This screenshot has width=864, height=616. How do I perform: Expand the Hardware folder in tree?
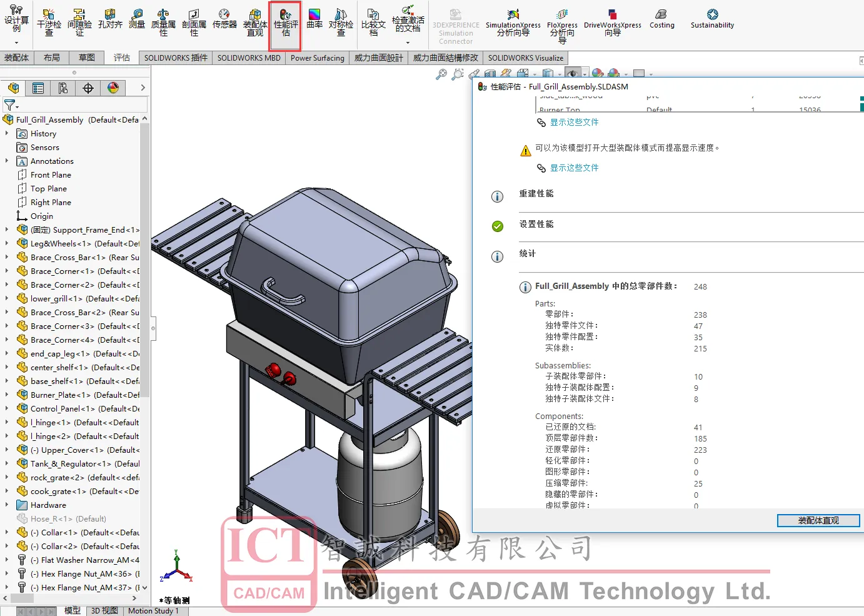7,505
